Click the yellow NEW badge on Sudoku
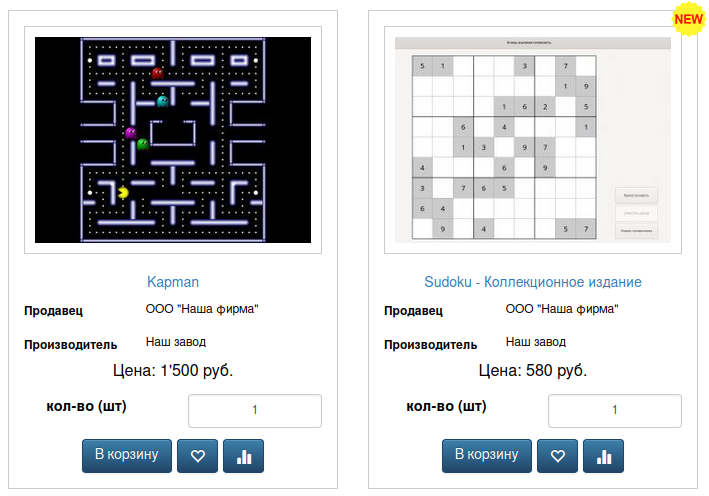This screenshot has width=709, height=496. point(688,19)
